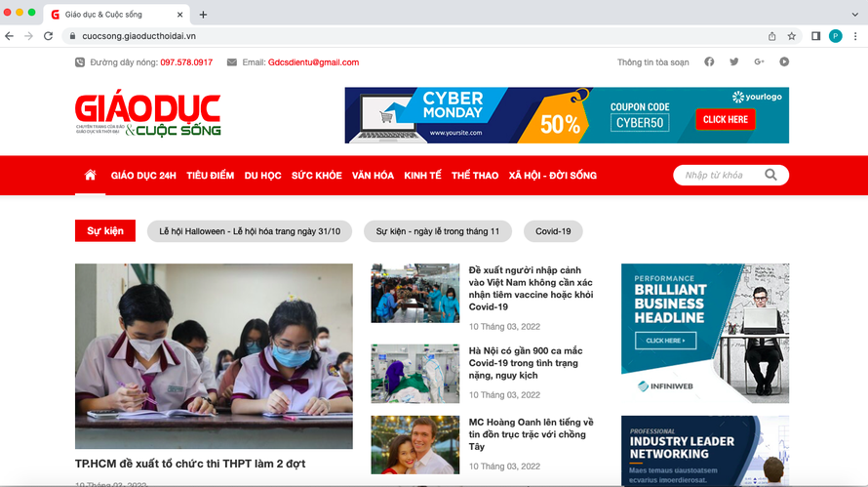
Task: Click the 'Nhập từ khóa' search field
Action: [717, 176]
